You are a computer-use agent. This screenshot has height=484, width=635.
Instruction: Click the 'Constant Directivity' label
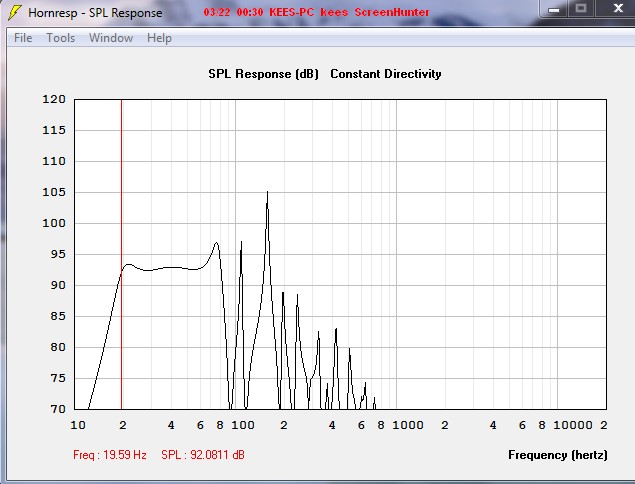(386, 74)
